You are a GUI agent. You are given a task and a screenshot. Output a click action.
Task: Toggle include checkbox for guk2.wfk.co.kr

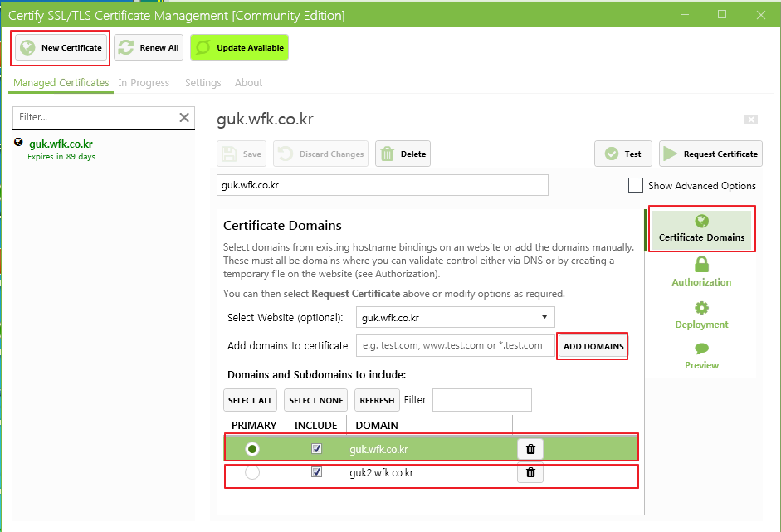tap(317, 471)
